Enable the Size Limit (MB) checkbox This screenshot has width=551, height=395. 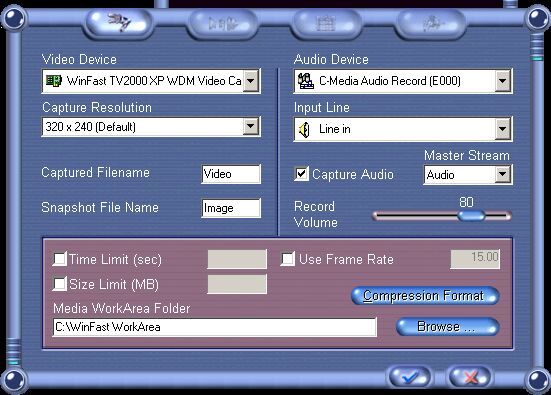60,284
